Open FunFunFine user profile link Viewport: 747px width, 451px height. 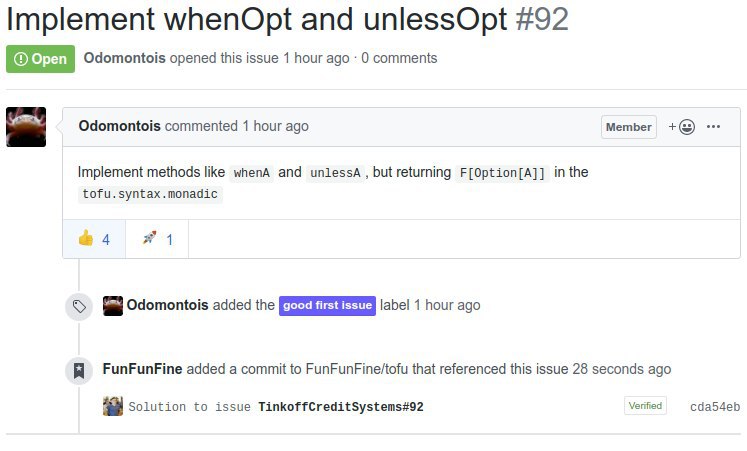tap(142, 369)
